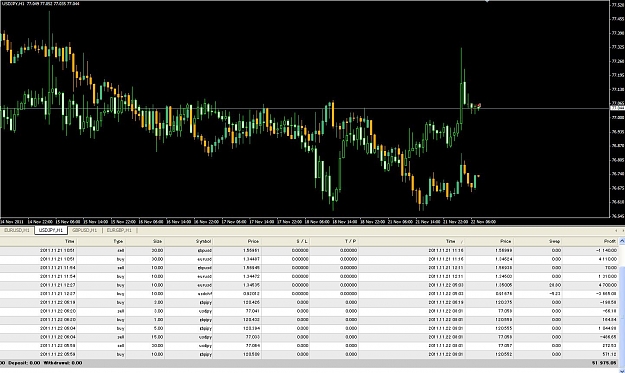Sort by the Type column header
Screen dimensions: 625x373
(x=118, y=241)
